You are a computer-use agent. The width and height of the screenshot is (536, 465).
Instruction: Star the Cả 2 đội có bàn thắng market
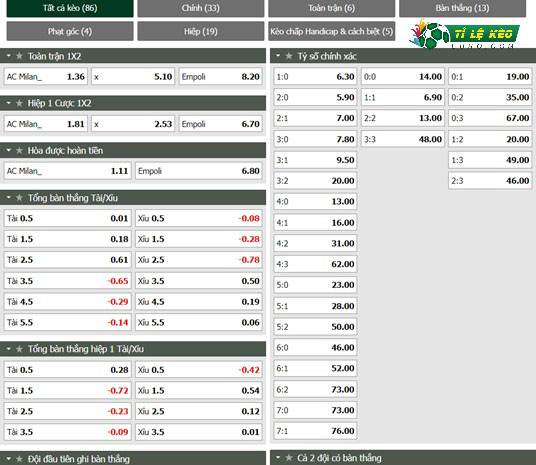(x=289, y=457)
